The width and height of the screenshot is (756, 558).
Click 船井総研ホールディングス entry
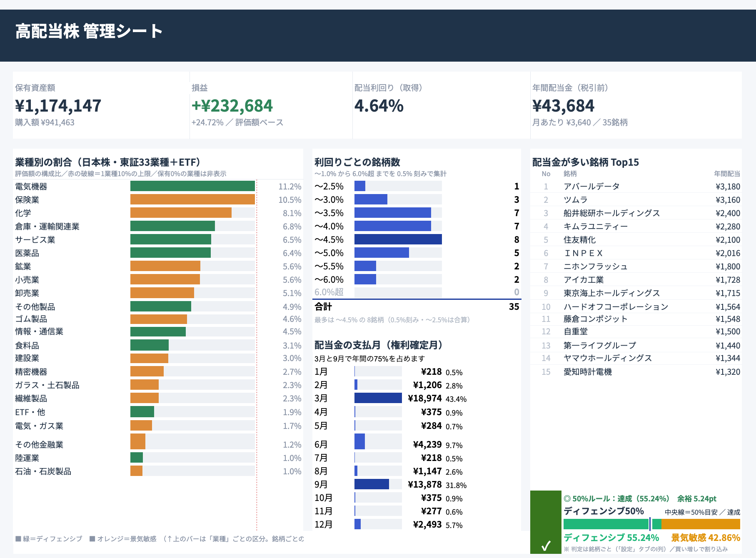(x=611, y=213)
